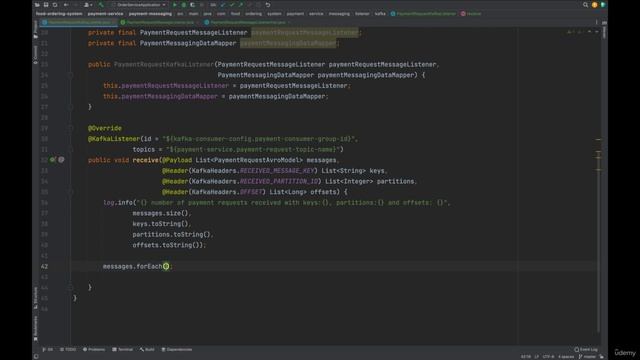Open the project folder icon in toolbar
This screenshot has height=360, width=640.
tap(37, 5)
